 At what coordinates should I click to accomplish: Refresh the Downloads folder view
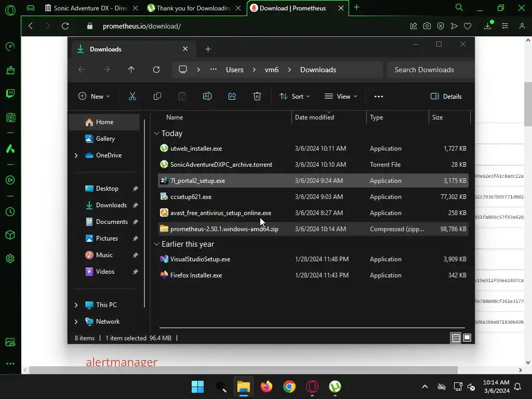(156, 70)
